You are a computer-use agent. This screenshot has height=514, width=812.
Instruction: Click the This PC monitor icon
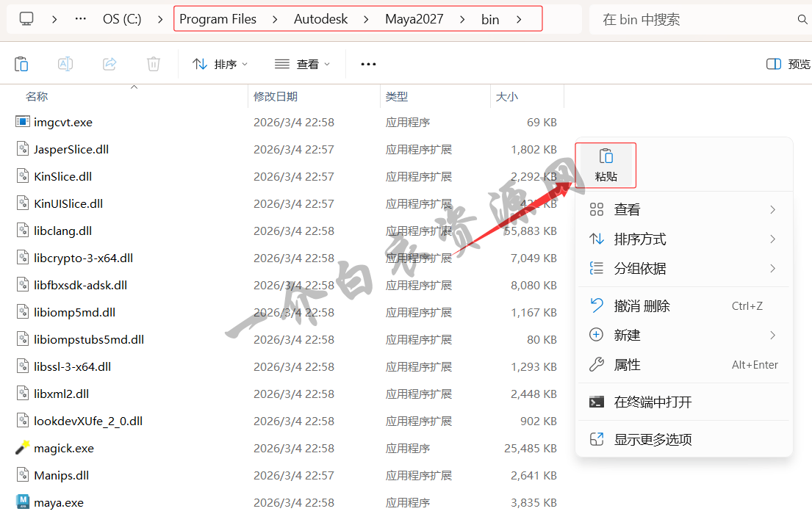[26, 19]
